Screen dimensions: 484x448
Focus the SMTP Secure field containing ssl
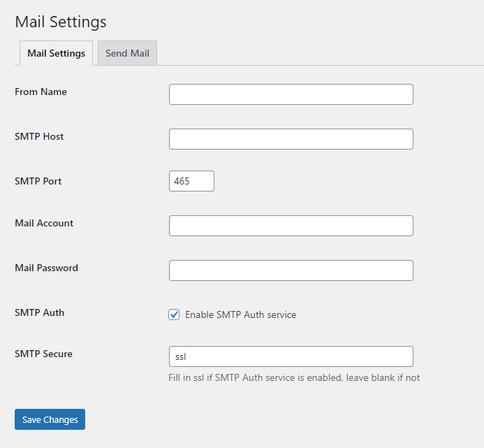[291, 356]
